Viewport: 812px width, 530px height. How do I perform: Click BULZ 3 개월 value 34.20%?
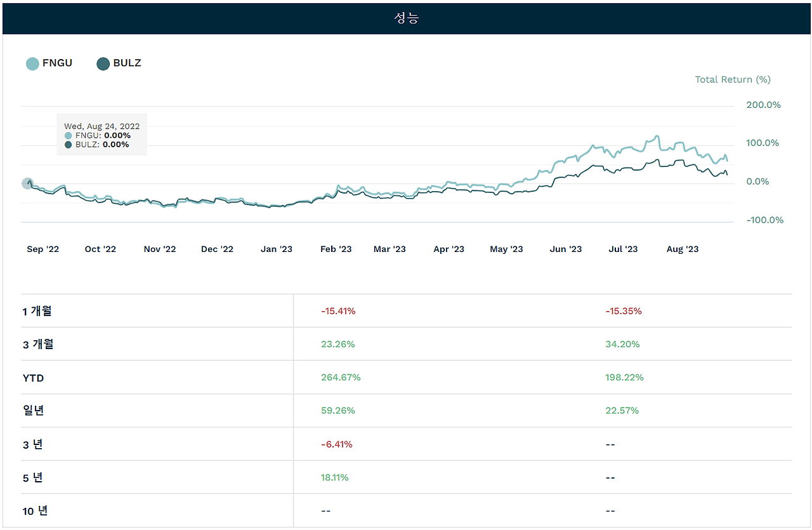[x=622, y=345]
